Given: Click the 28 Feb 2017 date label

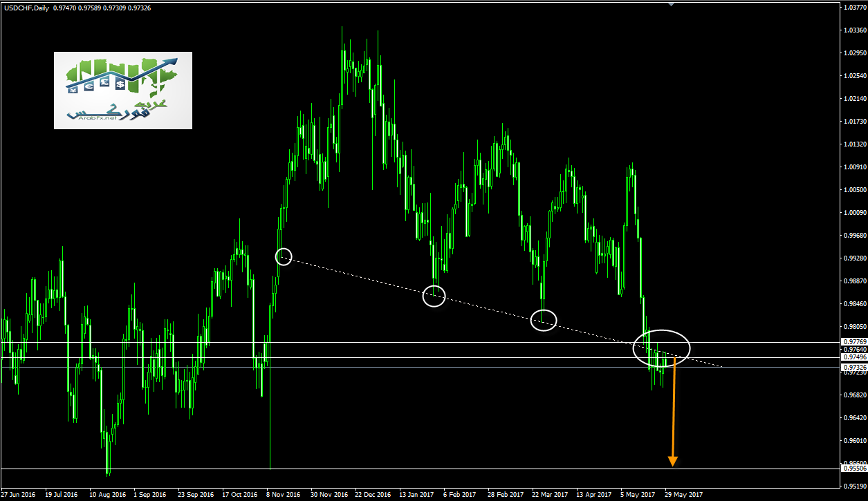Looking at the screenshot, I should pyautogui.click(x=506, y=495).
